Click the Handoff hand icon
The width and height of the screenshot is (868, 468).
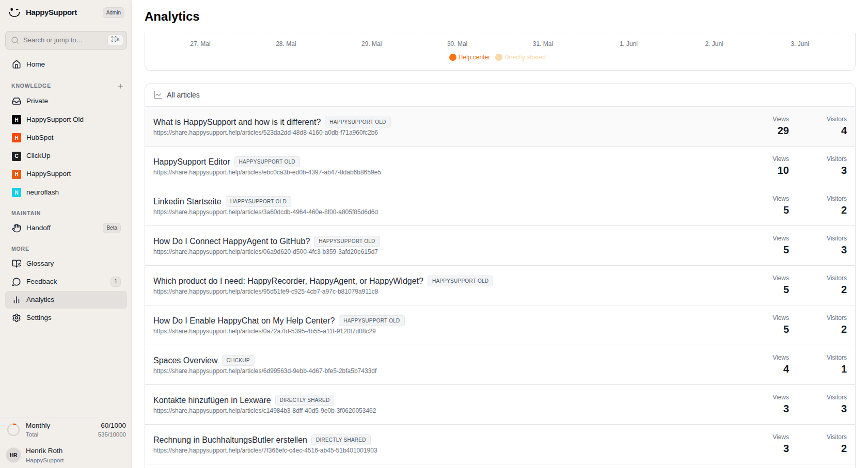pyautogui.click(x=17, y=228)
